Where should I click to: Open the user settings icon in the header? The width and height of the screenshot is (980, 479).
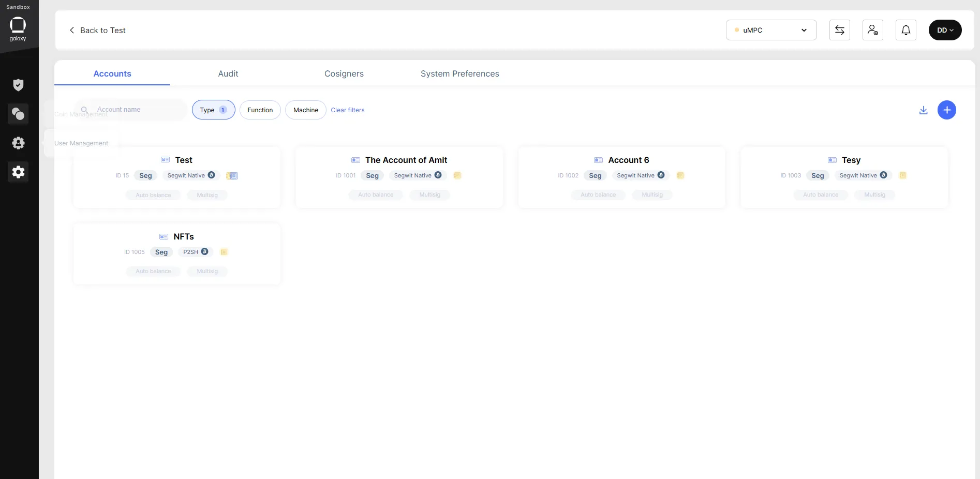point(873,30)
